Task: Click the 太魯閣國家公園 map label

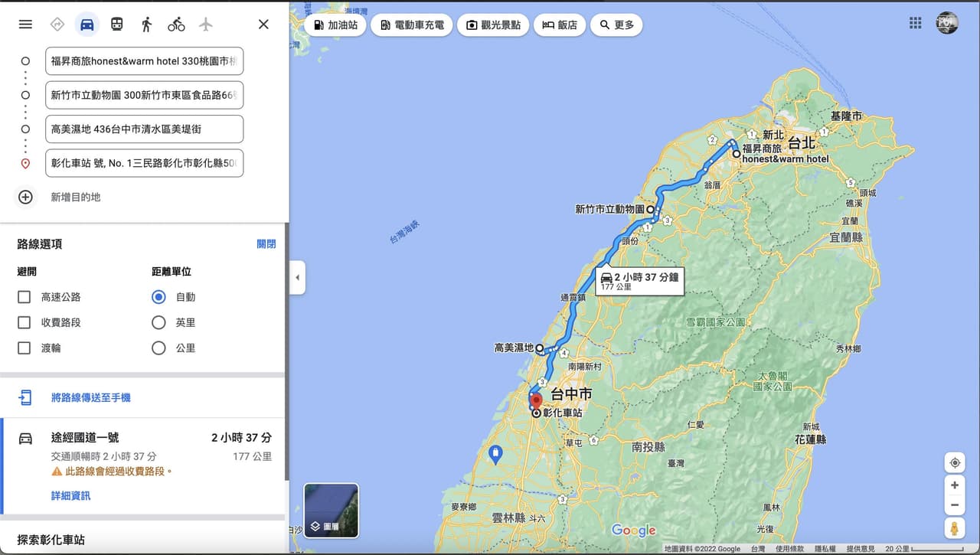Action: (772, 381)
